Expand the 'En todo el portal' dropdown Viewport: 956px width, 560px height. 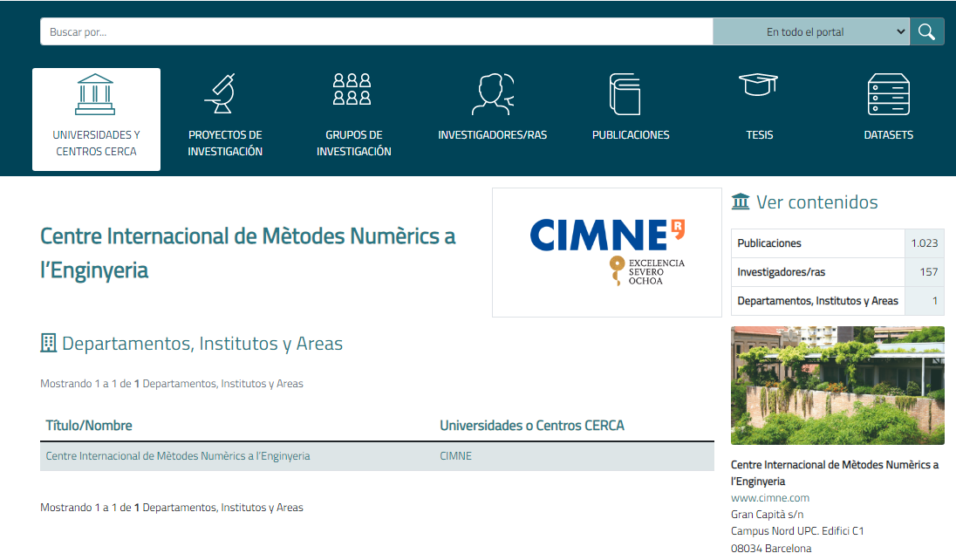pyautogui.click(x=811, y=32)
